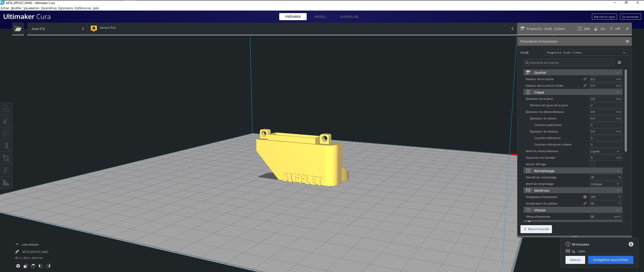Open per-model settings tool

pos(6,158)
